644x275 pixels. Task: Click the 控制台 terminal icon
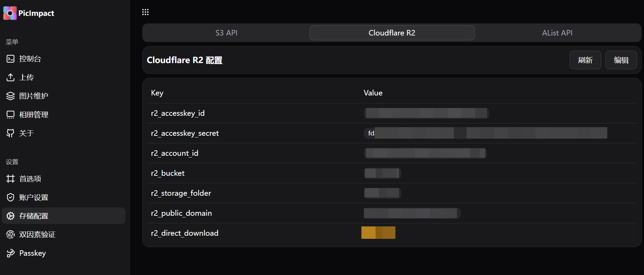tap(11, 59)
